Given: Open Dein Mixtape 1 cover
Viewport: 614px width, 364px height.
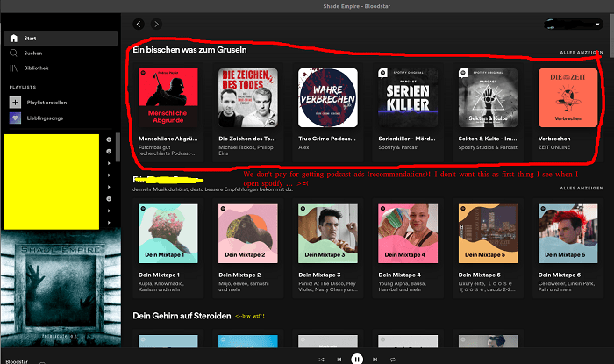Looking at the screenshot, I should point(168,233).
